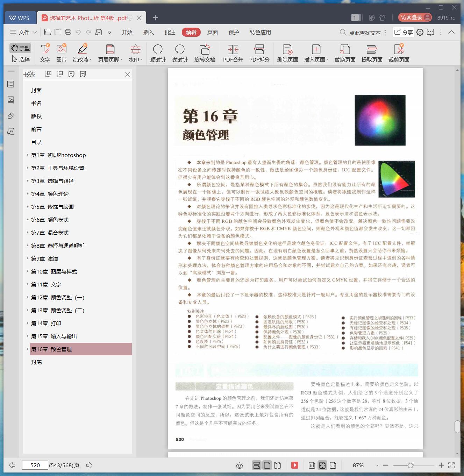Click the zoom slider handle
Viewport: 464px width, 476px height.
(x=411, y=465)
